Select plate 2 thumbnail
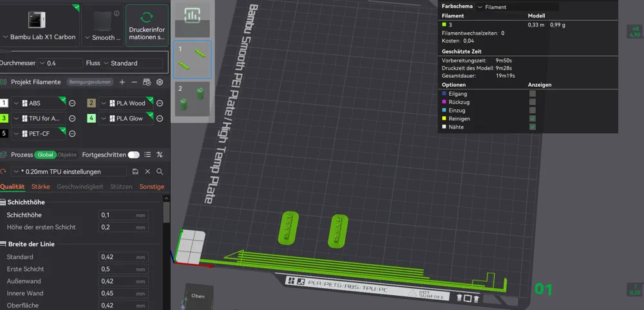The width and height of the screenshot is (644, 310). tap(192, 99)
